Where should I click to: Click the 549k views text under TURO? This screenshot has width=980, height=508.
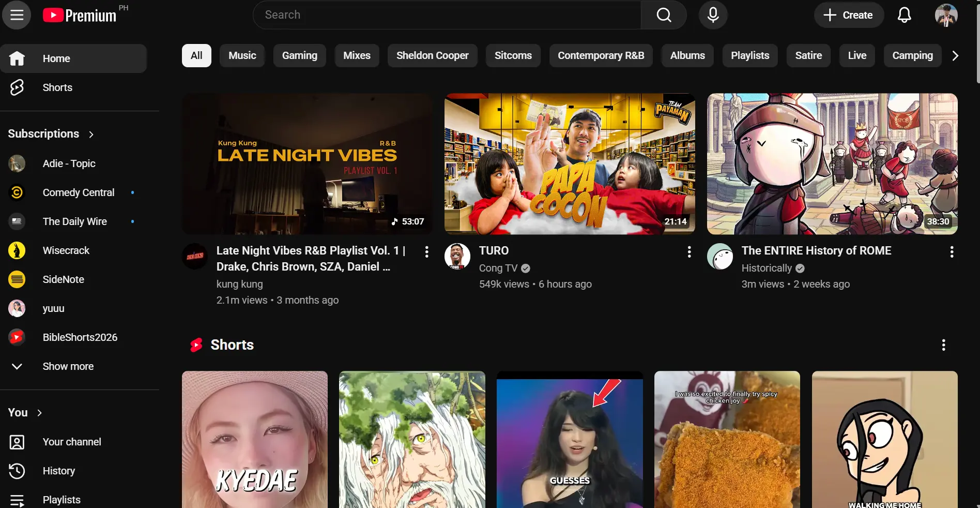click(504, 284)
